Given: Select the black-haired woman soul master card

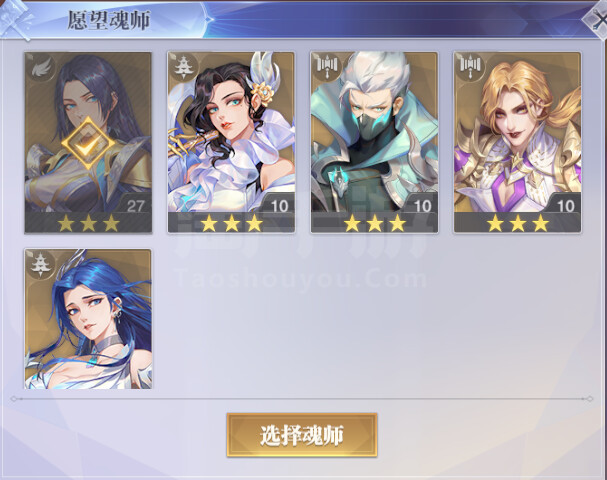Looking at the screenshot, I should point(231,142).
